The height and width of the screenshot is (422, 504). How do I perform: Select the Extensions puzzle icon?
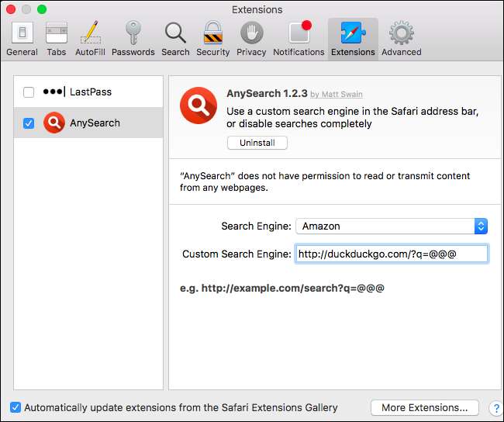point(353,39)
